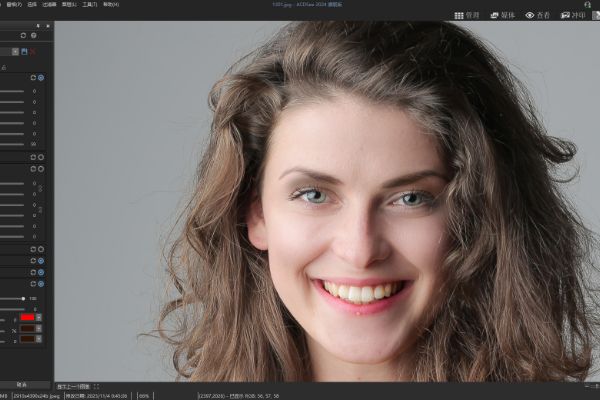Open the preset dropdown arrow beside save icon
The width and height of the screenshot is (600, 400).
[14, 50]
